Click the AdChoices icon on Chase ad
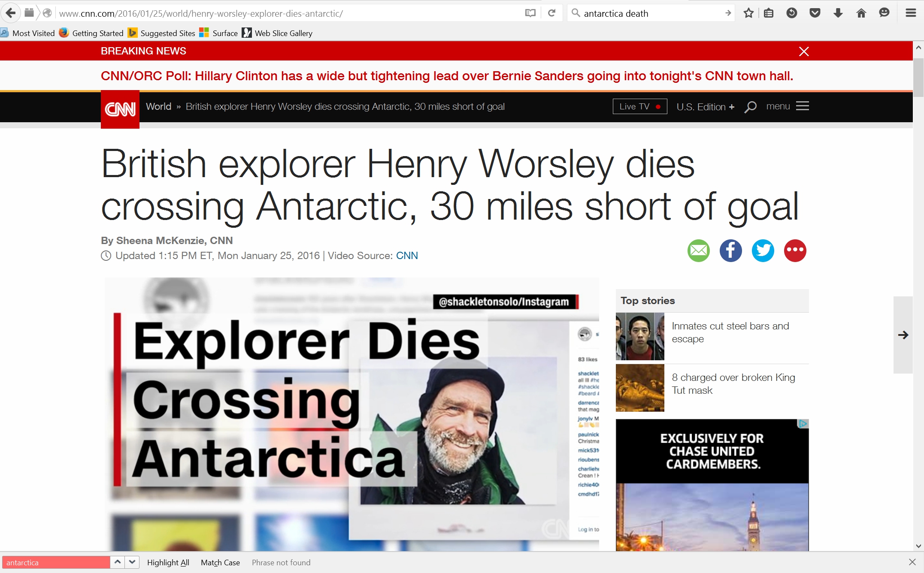The width and height of the screenshot is (924, 573). pos(803,424)
